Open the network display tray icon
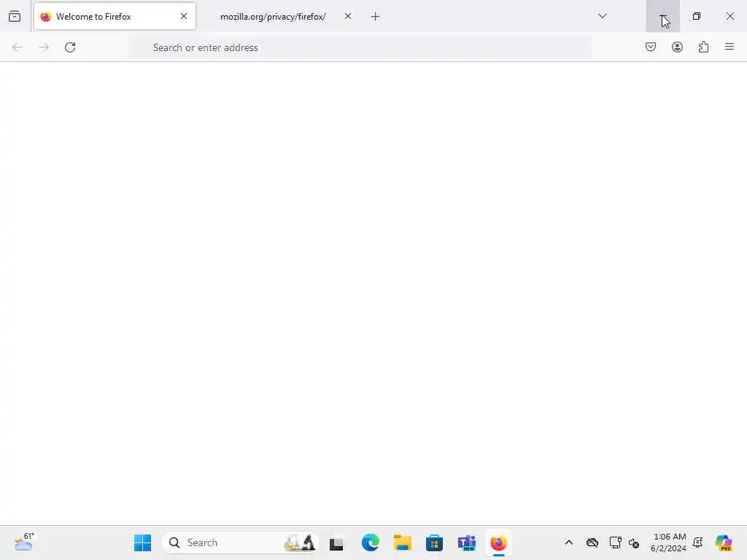Viewport: 747px width, 560px height. tap(615, 542)
